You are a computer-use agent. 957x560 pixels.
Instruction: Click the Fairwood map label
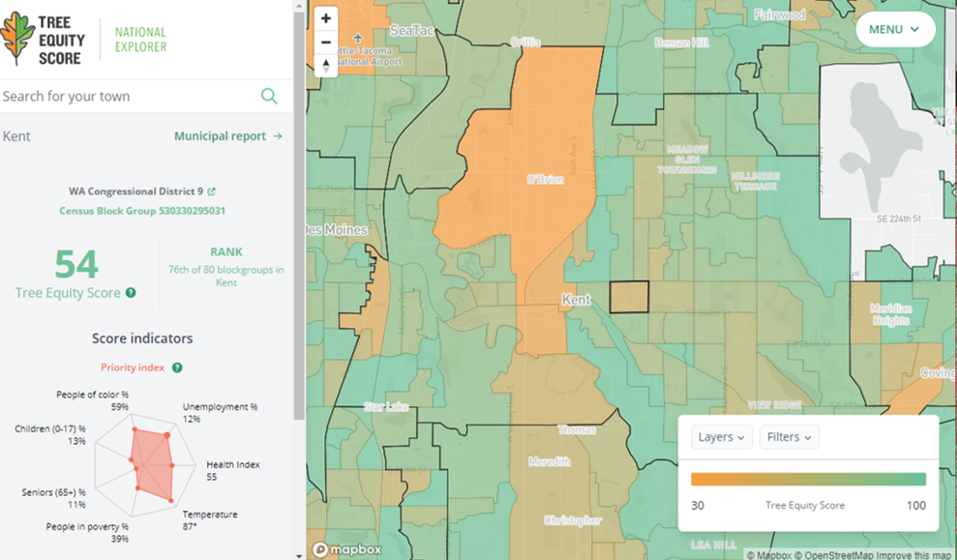[x=779, y=15]
